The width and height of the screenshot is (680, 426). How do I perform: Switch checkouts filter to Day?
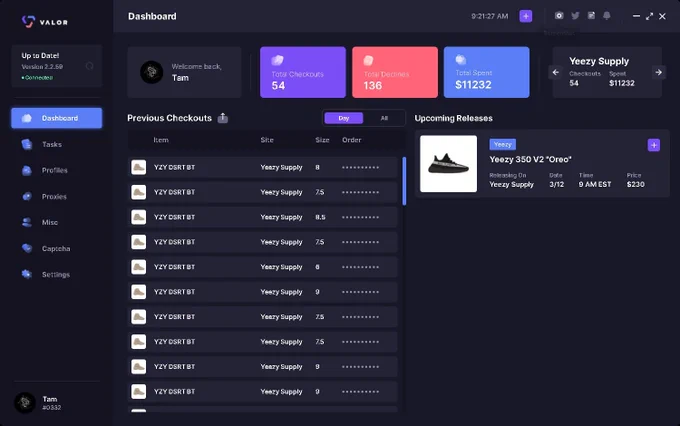pos(343,118)
